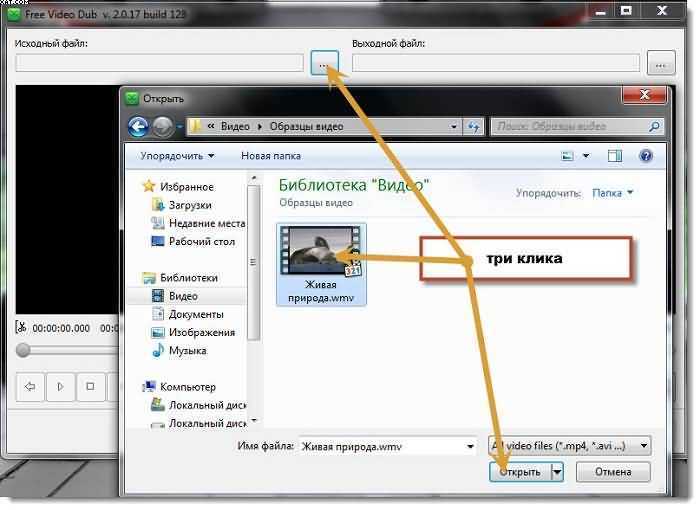Click output file browse button in Free Video Dub

661,63
